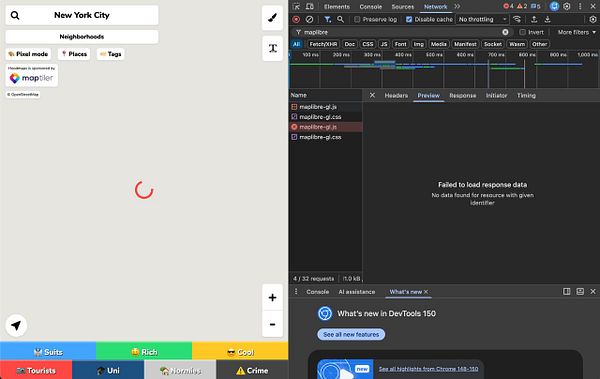
Task: Select the Tourists category button
Action: coord(36,370)
